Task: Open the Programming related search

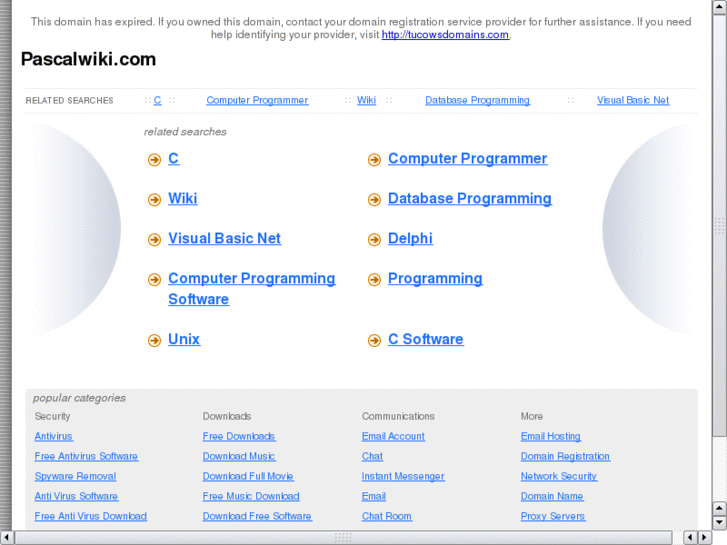Action: (x=435, y=279)
